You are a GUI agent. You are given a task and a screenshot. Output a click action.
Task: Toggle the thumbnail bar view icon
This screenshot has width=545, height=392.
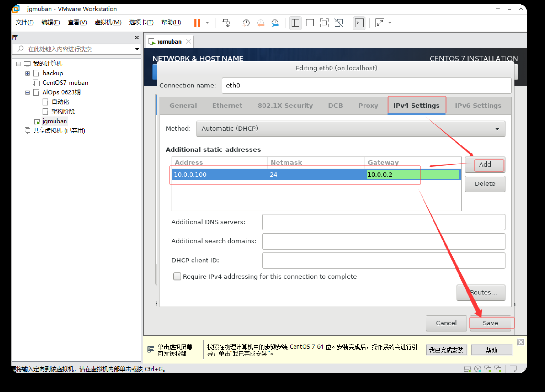(x=310, y=23)
